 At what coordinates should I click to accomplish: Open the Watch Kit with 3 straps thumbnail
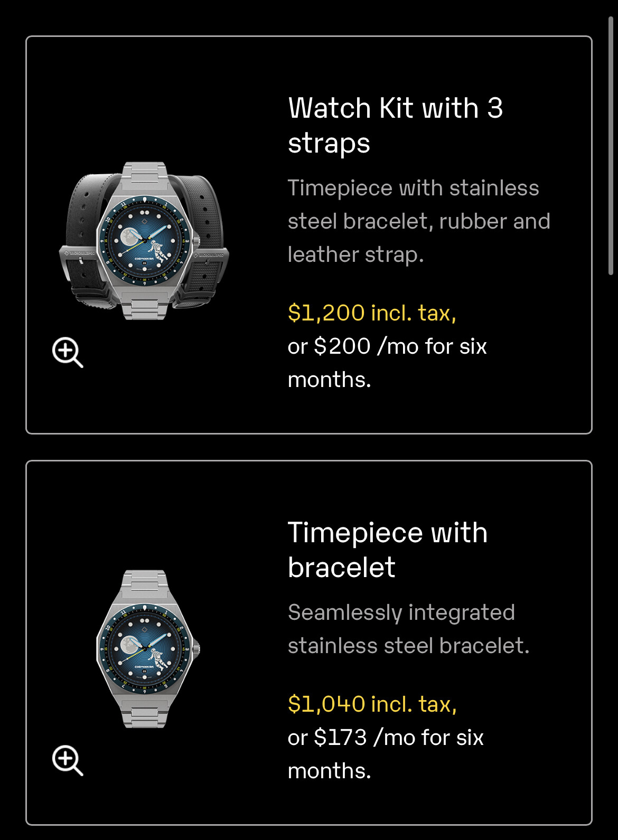pyautogui.click(x=144, y=241)
